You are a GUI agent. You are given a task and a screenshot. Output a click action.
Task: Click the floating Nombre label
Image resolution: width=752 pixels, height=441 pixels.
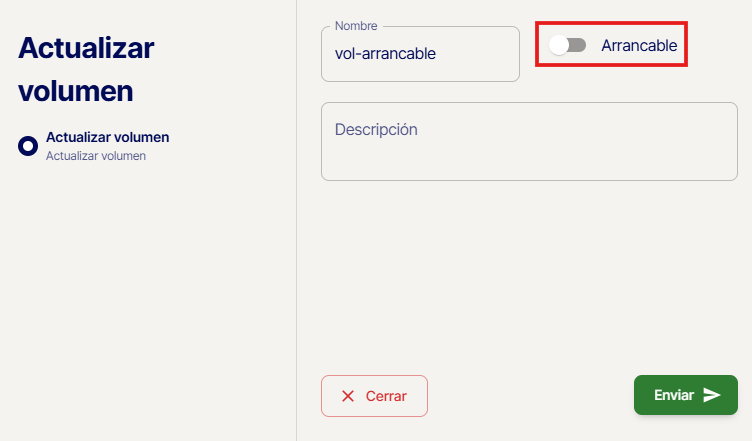[355, 25]
